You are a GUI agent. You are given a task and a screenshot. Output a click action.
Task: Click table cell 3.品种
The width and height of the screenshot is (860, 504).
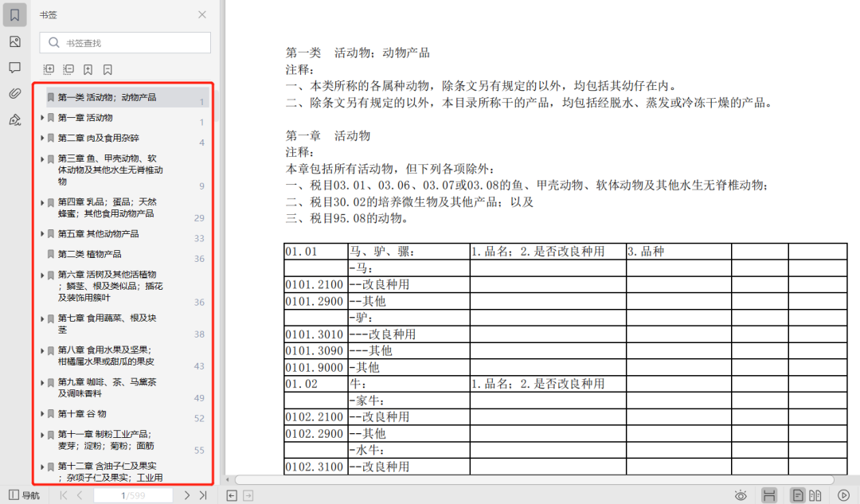pos(678,252)
